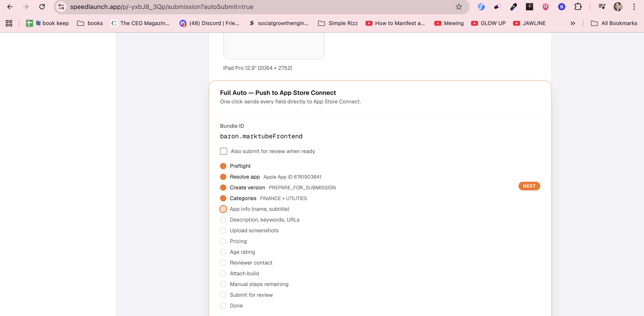Expand the bookmarks overflow chevron
This screenshot has height=316, width=644.
[573, 23]
